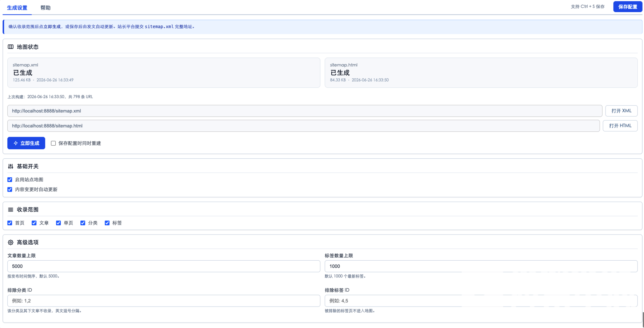Focus the 文章数量上限 input field
This screenshot has width=644, height=328.
point(164,266)
